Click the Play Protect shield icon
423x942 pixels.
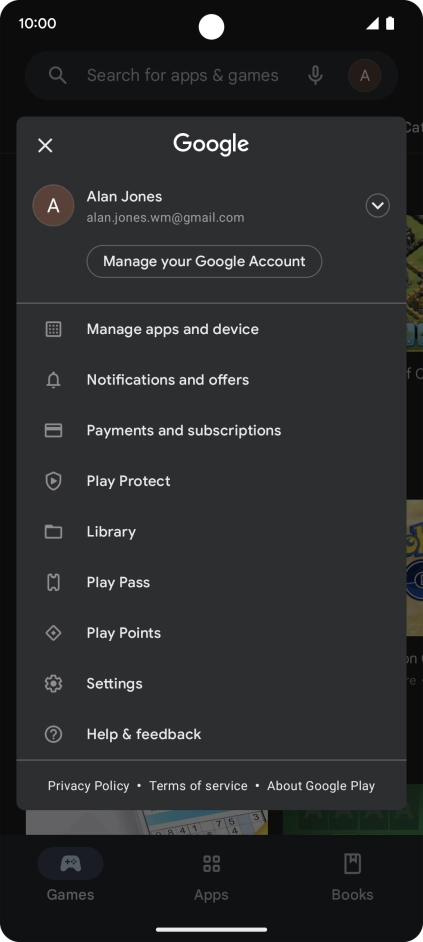point(53,481)
